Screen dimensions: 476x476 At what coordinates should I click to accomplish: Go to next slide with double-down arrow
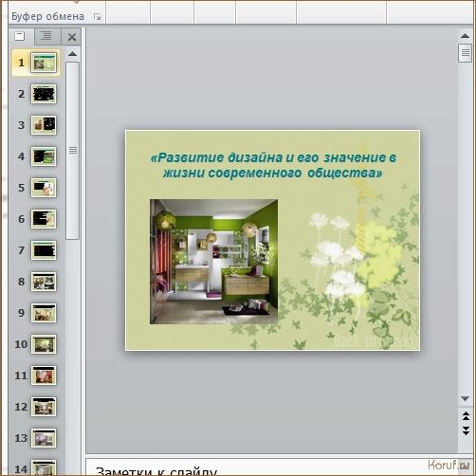pyautogui.click(x=466, y=430)
